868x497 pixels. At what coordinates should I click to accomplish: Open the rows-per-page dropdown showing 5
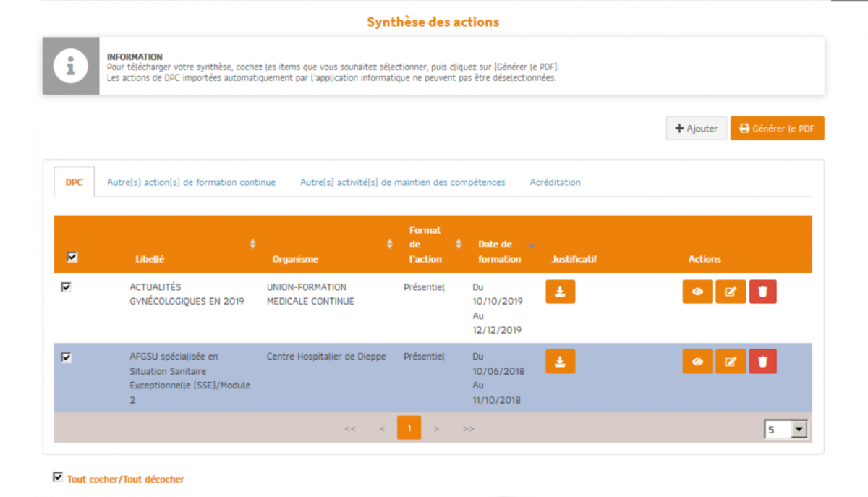point(786,430)
